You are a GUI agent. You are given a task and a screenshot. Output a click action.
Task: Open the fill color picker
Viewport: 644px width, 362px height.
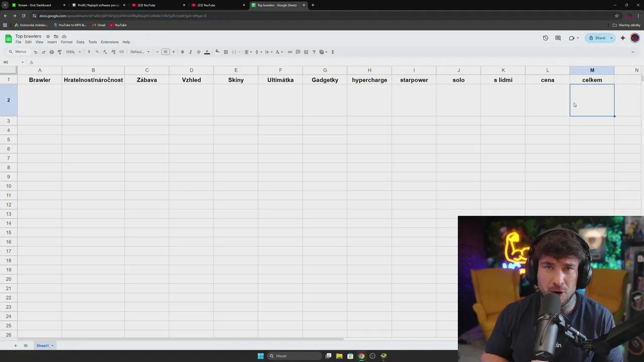[x=217, y=52]
